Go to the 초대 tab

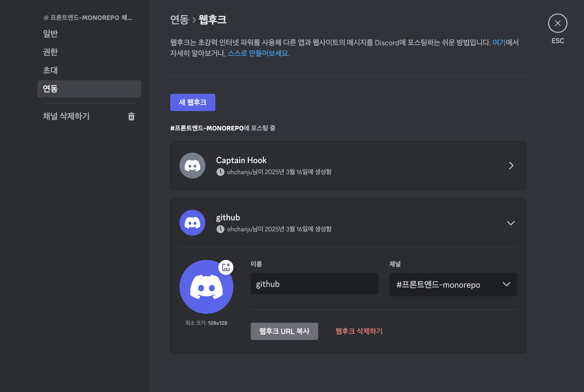point(50,70)
